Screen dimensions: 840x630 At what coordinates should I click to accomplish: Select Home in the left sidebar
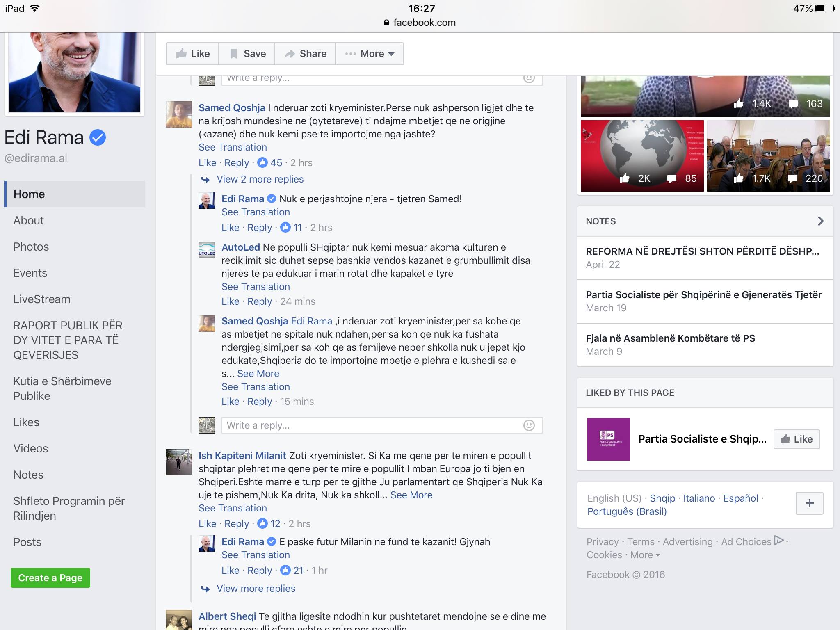coord(75,194)
